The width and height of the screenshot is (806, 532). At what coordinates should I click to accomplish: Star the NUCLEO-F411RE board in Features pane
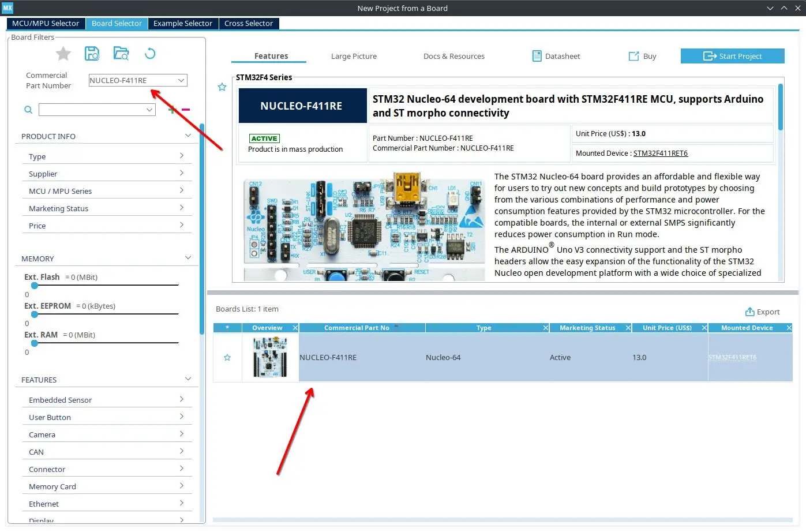[x=222, y=87]
